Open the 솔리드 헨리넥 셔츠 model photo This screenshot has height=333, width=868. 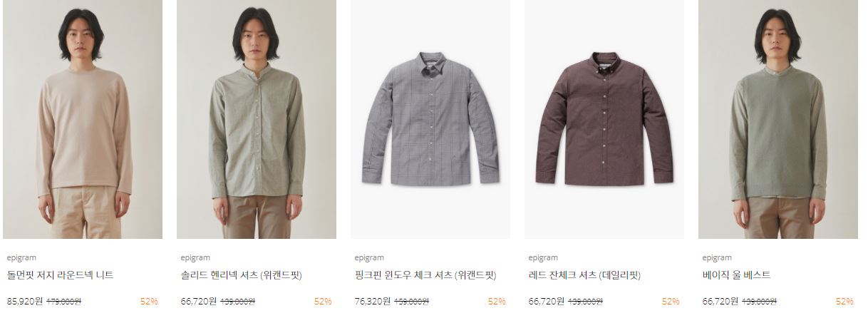coord(257,119)
